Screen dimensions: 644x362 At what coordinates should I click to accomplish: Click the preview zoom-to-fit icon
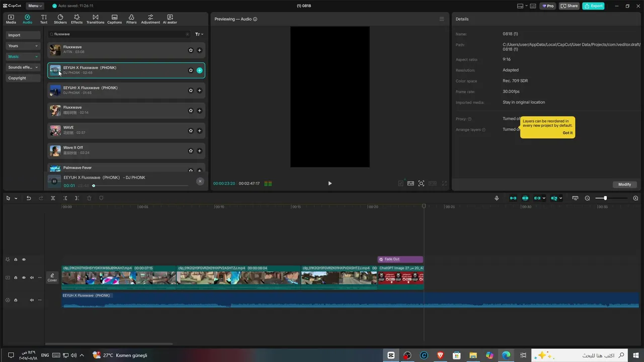click(422, 184)
